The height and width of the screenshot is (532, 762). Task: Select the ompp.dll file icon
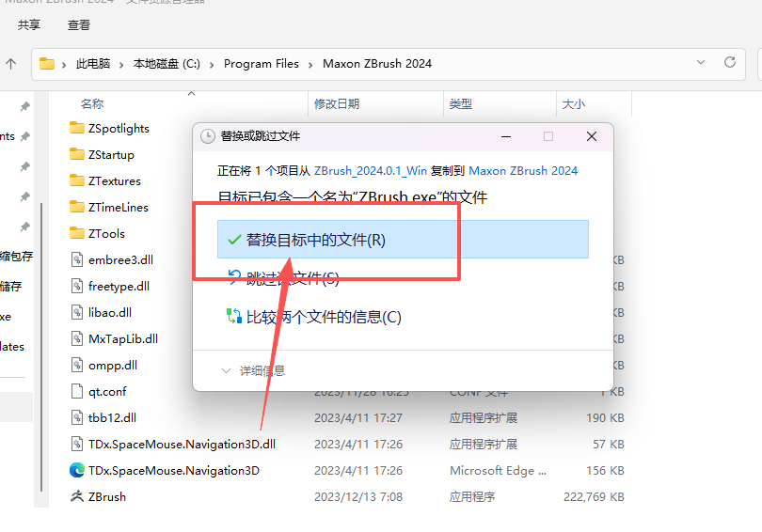point(77,365)
